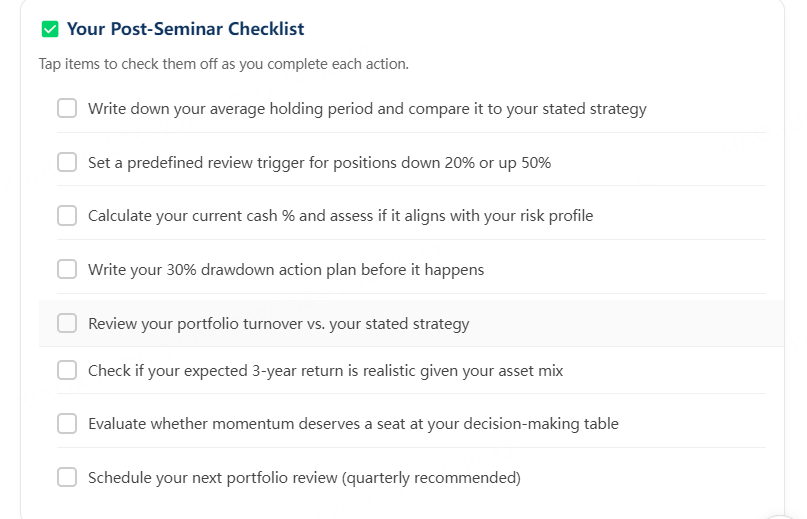
Task: Check the predefined review trigger box
Action: 67,162
